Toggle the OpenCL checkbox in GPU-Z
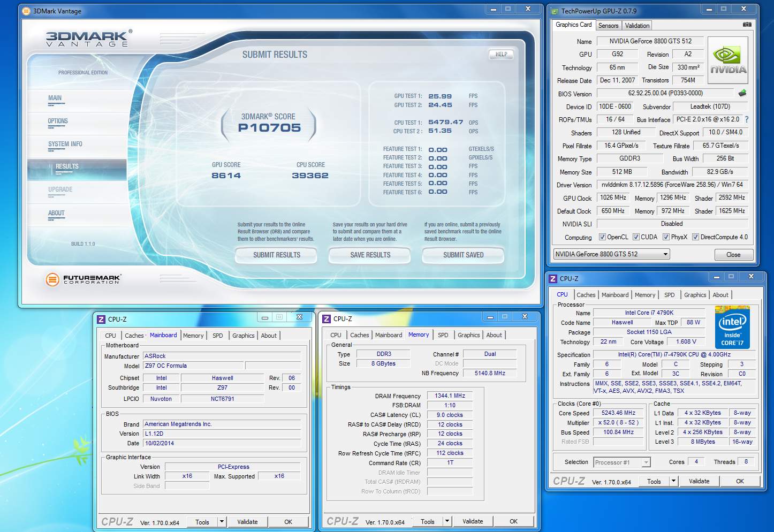The image size is (774, 532). (602, 237)
